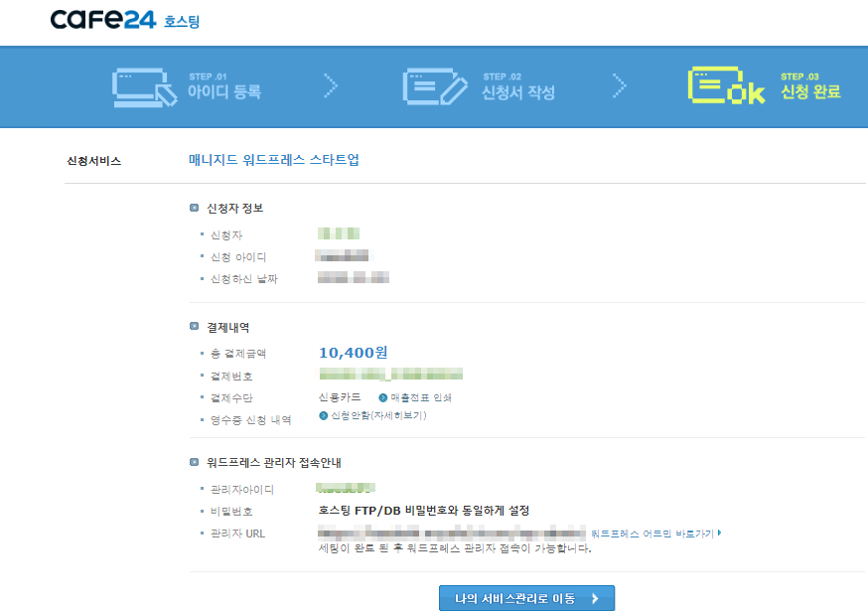Click the blurred 결제번호 value
Screen dimensions: 868x611
pos(391,374)
